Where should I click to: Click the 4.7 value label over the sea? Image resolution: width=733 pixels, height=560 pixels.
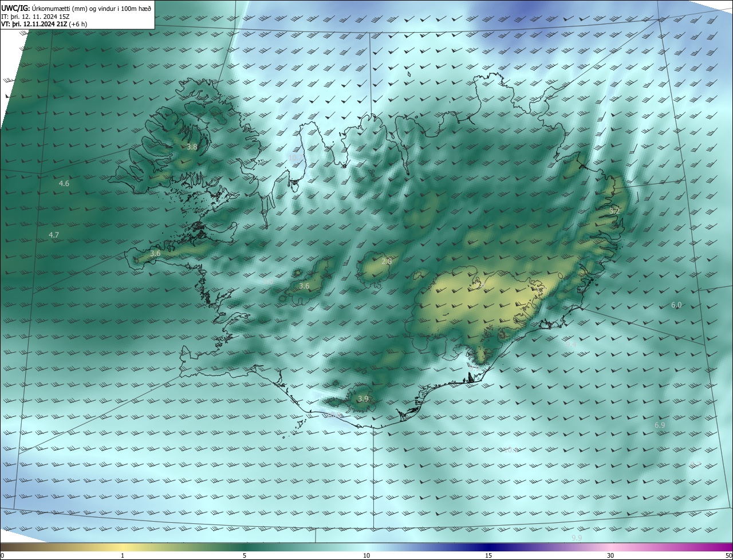click(54, 235)
